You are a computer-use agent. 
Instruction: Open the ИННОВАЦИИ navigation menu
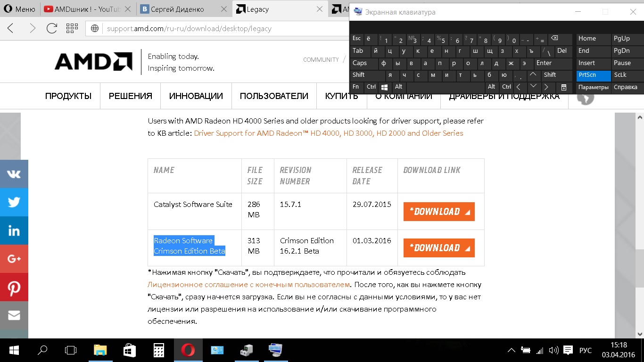(x=196, y=96)
